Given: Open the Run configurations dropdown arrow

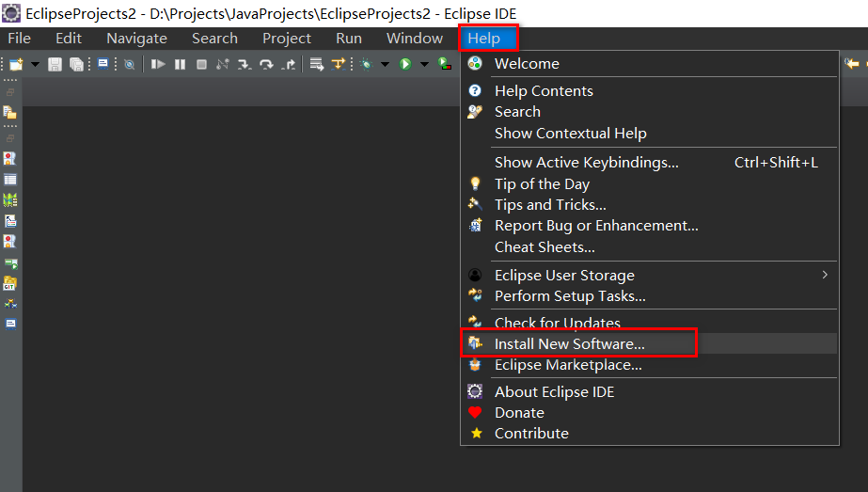Looking at the screenshot, I should (424, 64).
